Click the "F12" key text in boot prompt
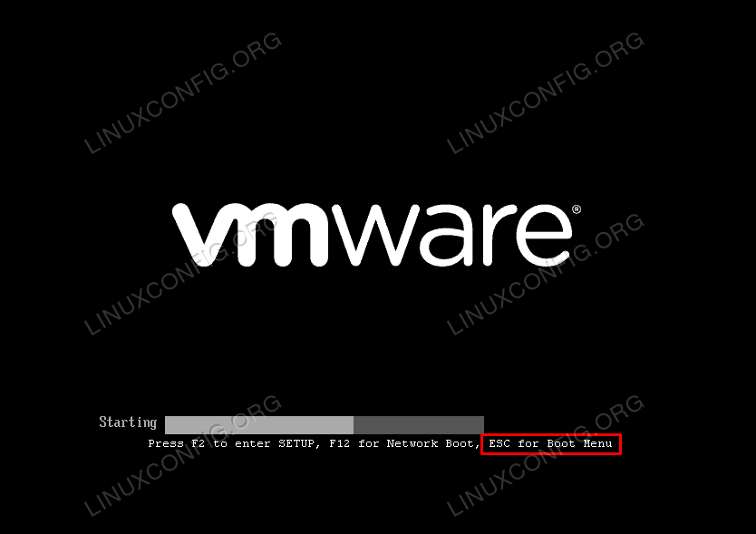Viewport: 756px width, 534px height. (339, 443)
